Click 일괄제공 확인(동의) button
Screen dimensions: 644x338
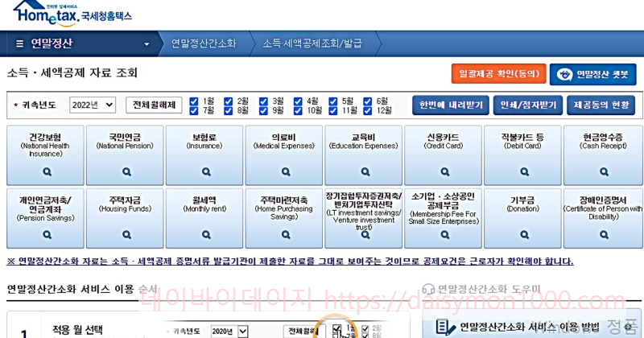tap(498, 74)
